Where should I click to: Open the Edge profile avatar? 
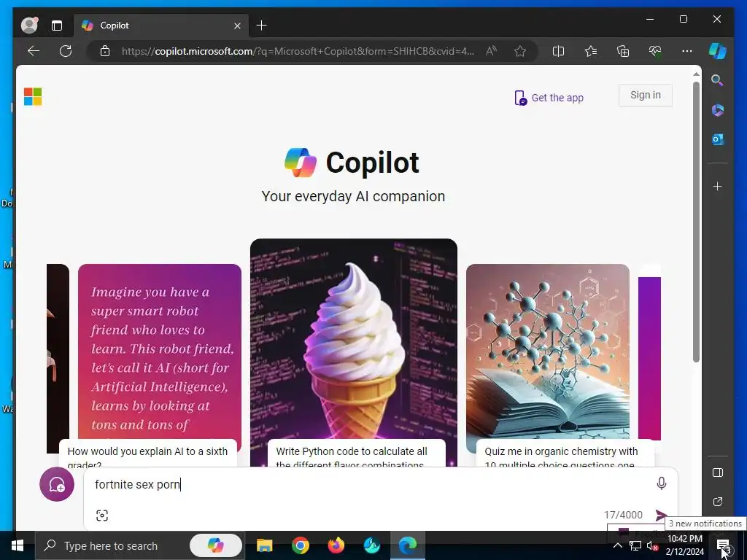[29, 26]
